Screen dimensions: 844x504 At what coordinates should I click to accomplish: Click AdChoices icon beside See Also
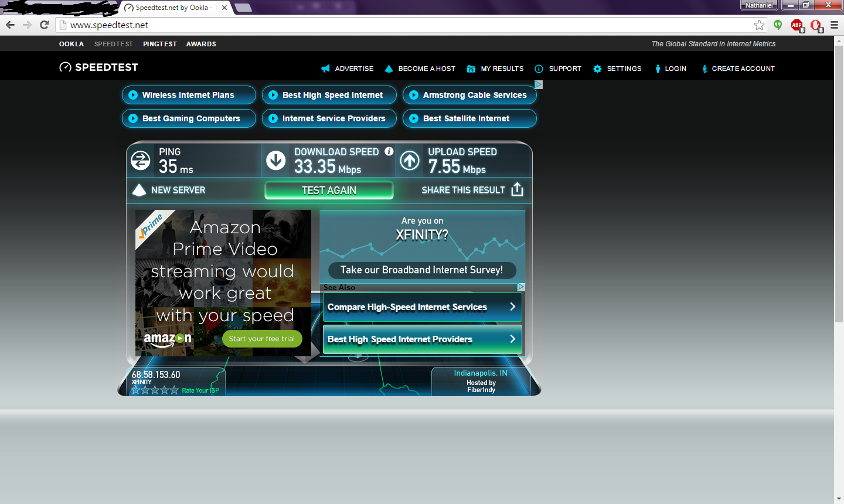coord(520,287)
